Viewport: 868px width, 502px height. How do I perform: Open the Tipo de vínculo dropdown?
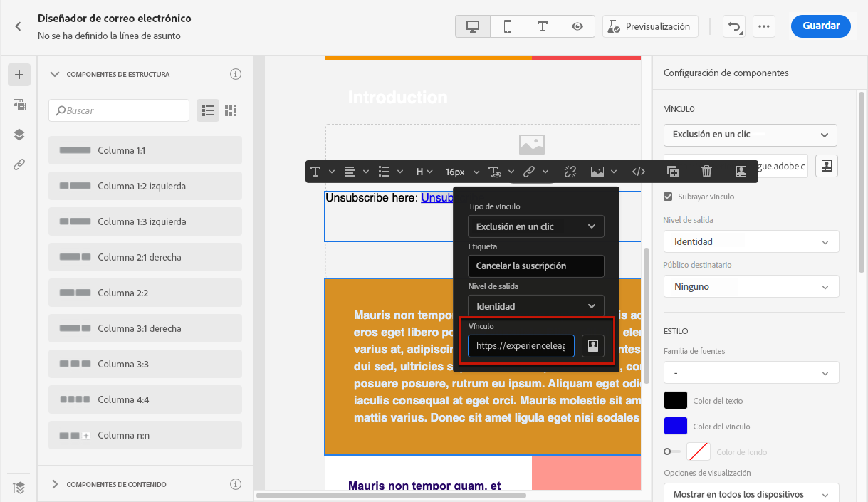pos(535,226)
